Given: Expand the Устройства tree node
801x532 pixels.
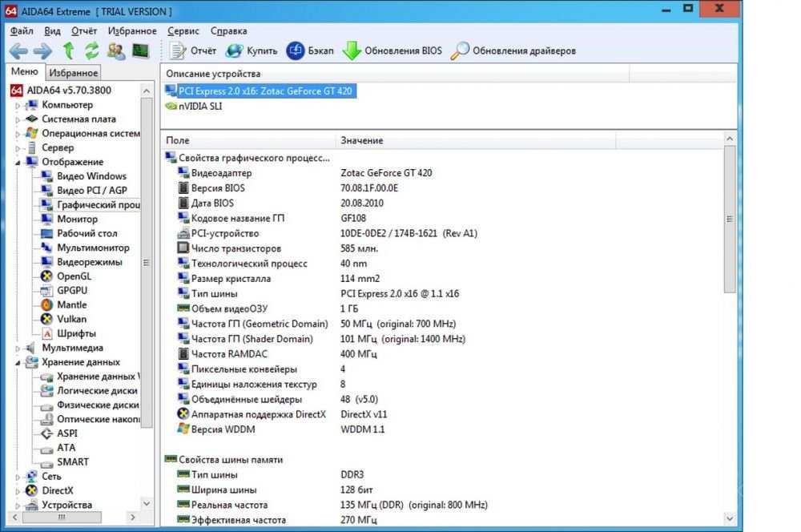Looking at the screenshot, I should click(18, 506).
